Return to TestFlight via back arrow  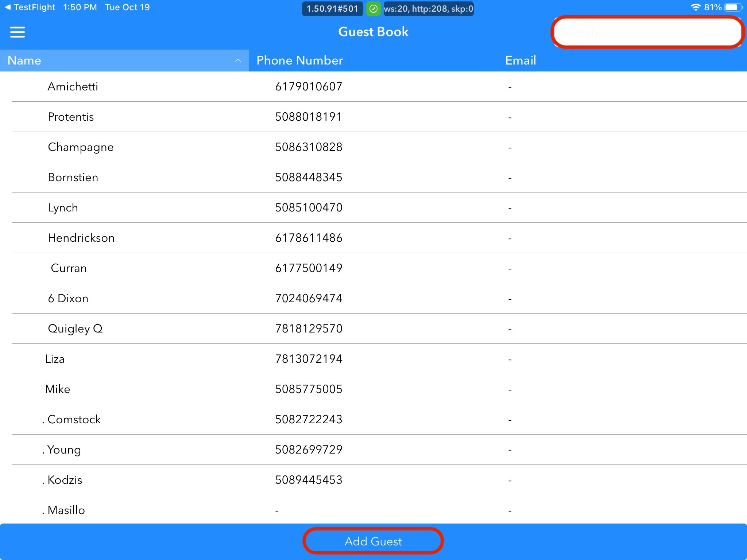pos(8,7)
